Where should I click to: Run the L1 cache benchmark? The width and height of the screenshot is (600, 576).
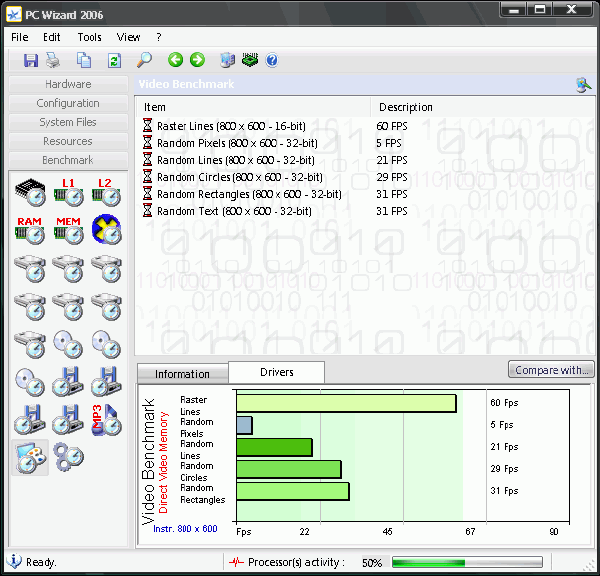pyautogui.click(x=68, y=193)
